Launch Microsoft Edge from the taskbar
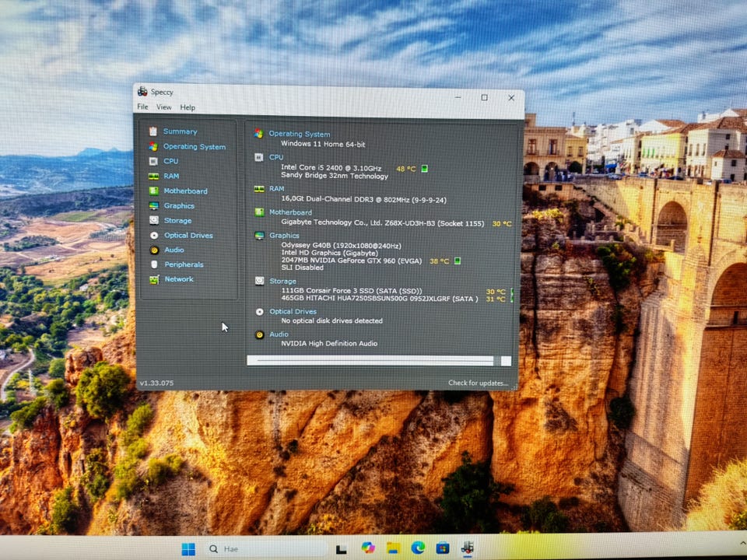The width and height of the screenshot is (747, 560). coord(418,548)
